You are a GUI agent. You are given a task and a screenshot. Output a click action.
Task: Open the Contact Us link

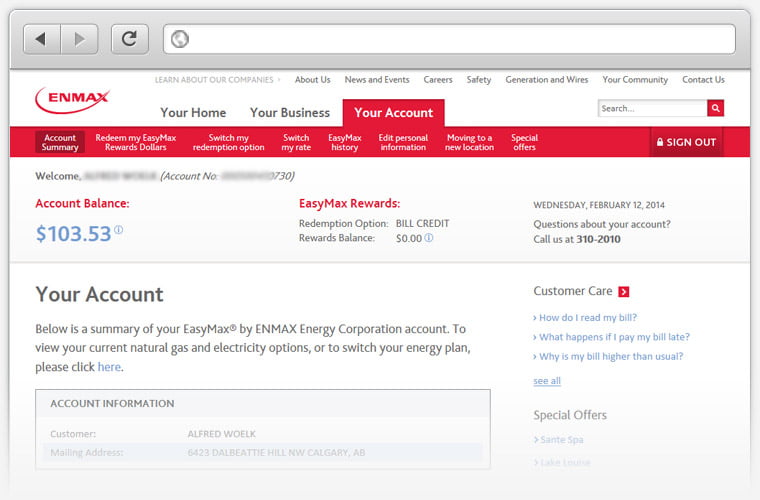click(703, 80)
